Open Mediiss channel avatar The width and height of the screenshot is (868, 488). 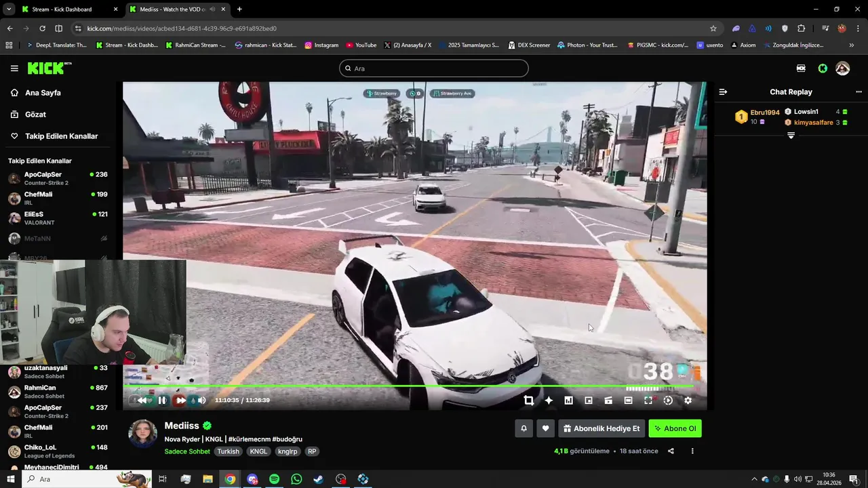143,434
